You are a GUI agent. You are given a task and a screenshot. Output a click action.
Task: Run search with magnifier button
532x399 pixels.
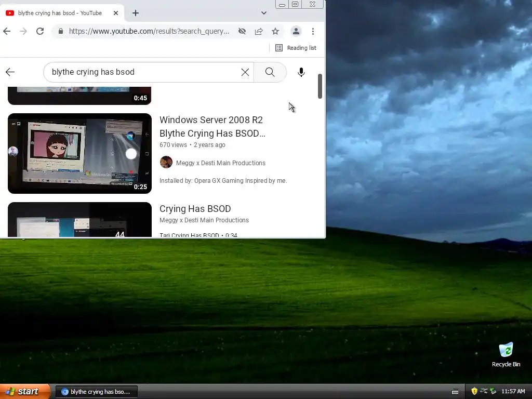[x=270, y=72]
